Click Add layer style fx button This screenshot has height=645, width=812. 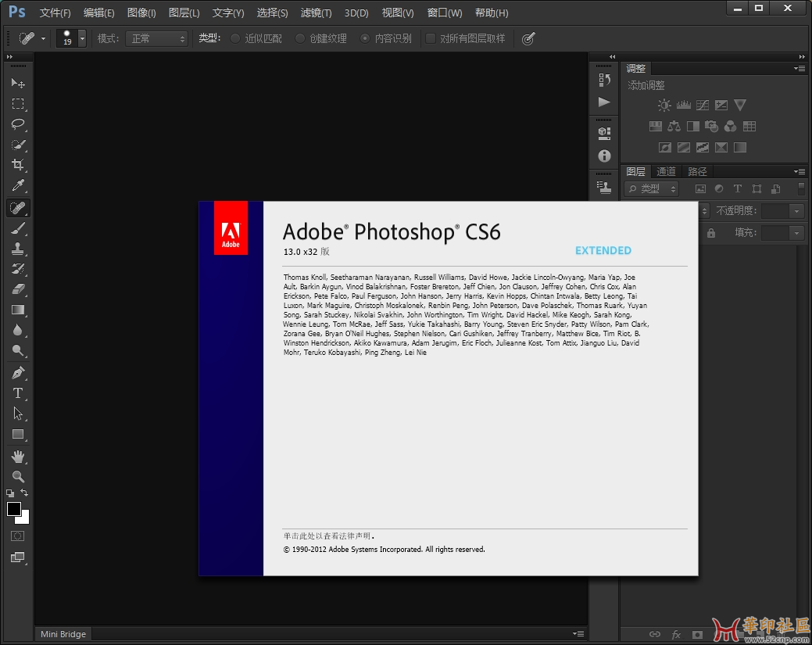click(676, 634)
